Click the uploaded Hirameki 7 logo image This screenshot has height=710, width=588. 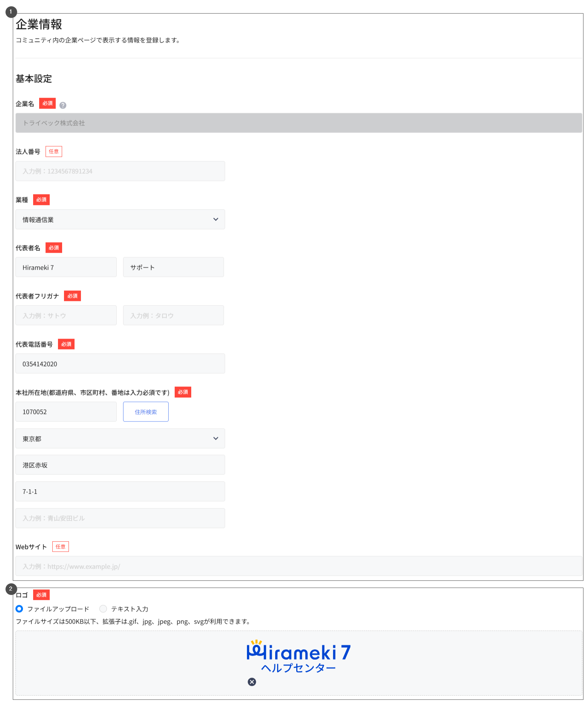299,656
